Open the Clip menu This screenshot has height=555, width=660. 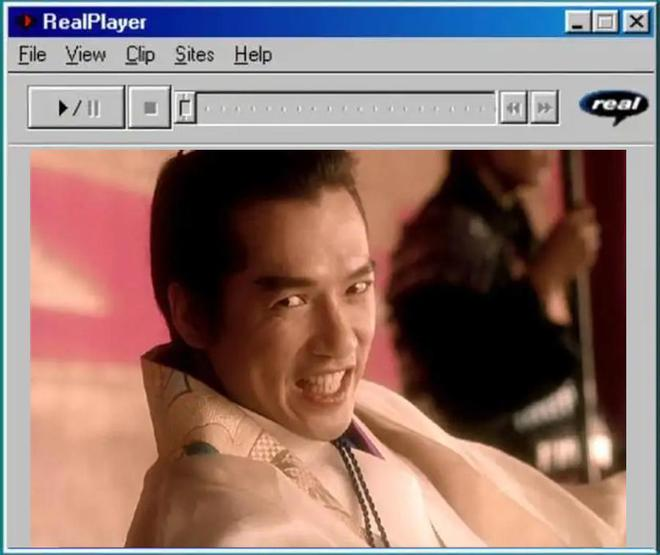tap(141, 55)
